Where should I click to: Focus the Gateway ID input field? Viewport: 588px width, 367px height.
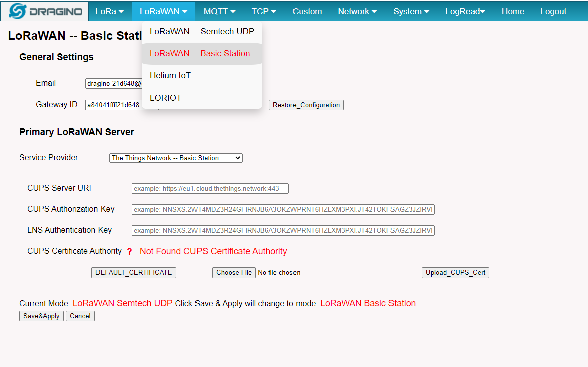[114, 105]
